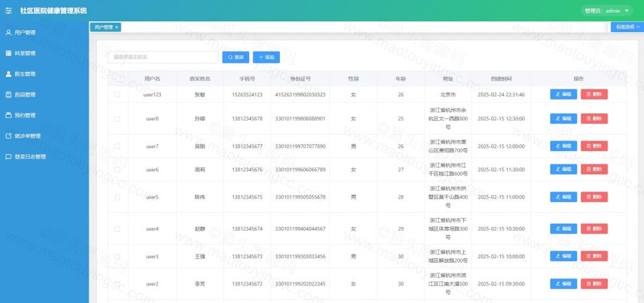Click the 真实姓名 search input field
Image resolution: width=644 pixels, height=303 pixels.
pos(163,57)
